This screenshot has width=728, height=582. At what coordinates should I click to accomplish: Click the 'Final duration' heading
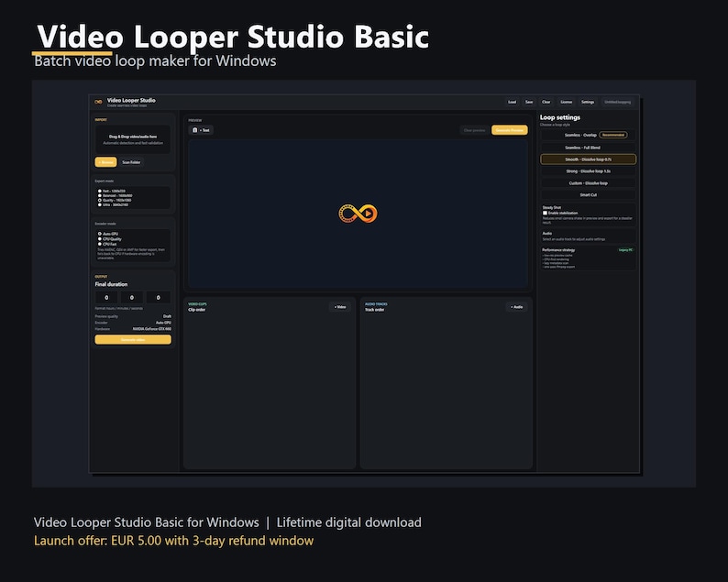(x=111, y=284)
